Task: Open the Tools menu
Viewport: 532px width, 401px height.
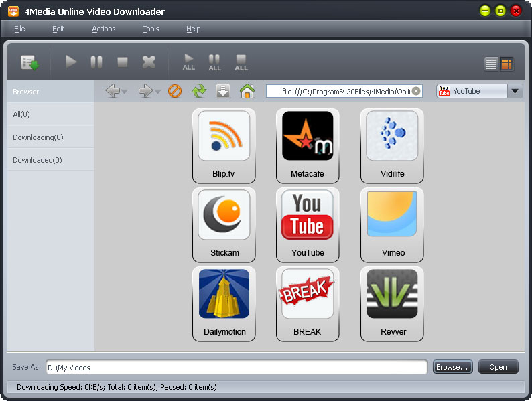Action: tap(151, 29)
